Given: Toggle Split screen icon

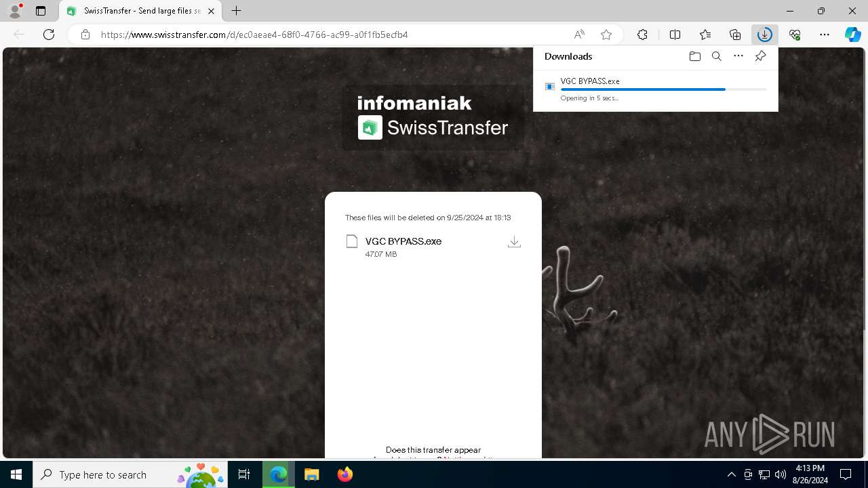Looking at the screenshot, I should [x=675, y=35].
